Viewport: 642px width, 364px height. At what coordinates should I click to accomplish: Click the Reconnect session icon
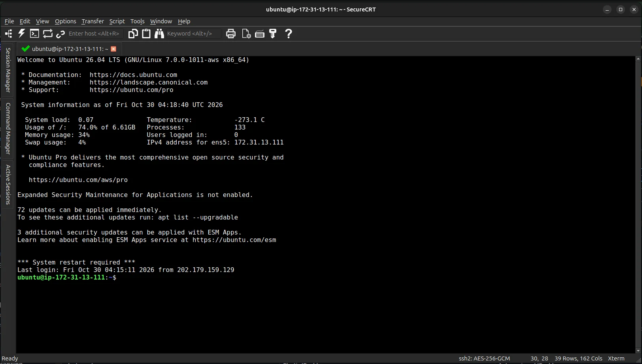click(48, 34)
